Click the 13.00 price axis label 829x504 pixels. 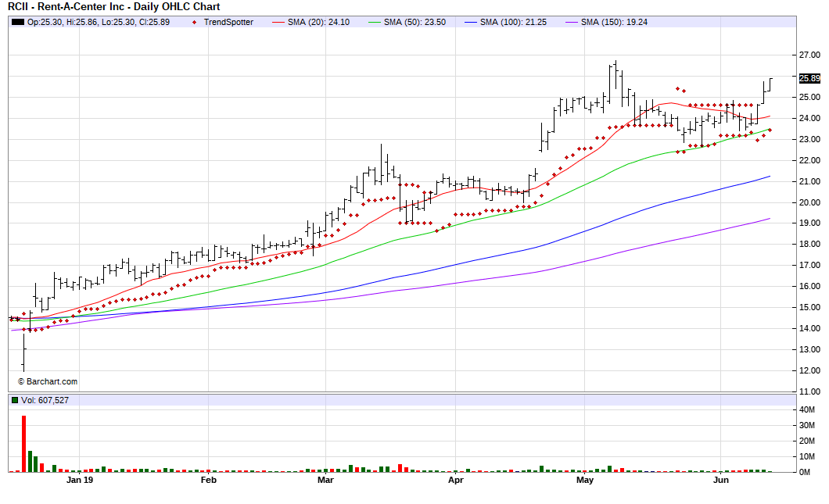(x=810, y=349)
